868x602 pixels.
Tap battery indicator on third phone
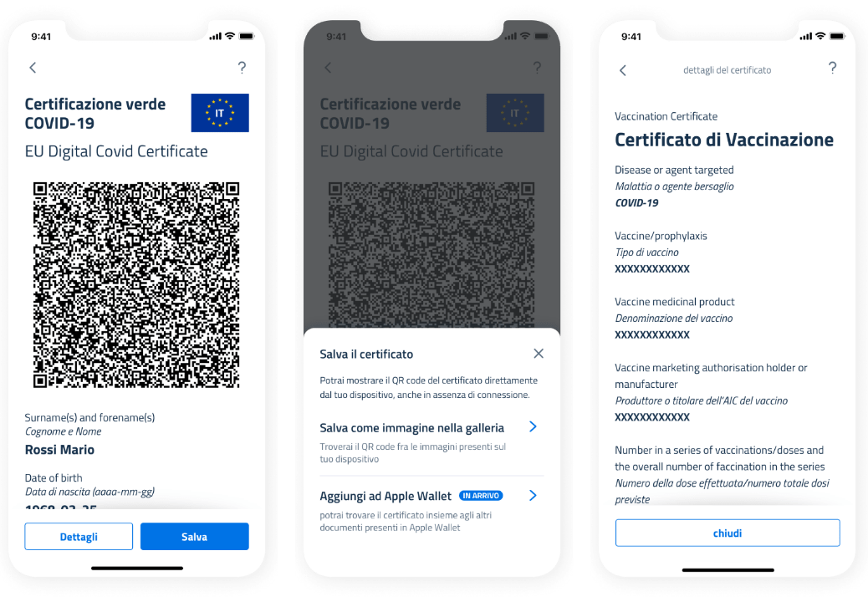tap(838, 36)
